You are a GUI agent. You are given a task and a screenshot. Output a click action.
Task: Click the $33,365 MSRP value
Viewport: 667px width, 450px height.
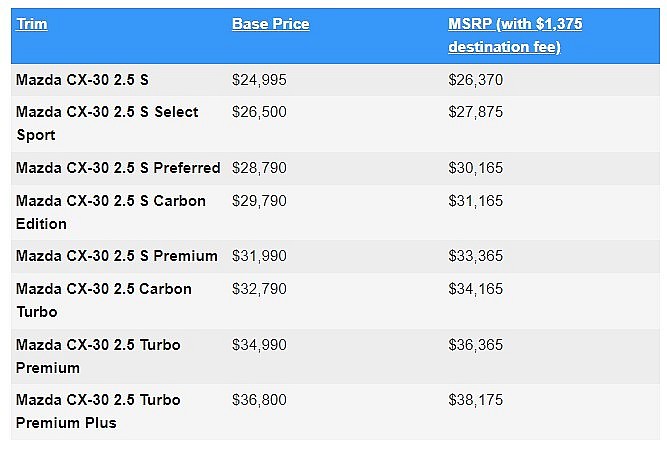pos(476,256)
